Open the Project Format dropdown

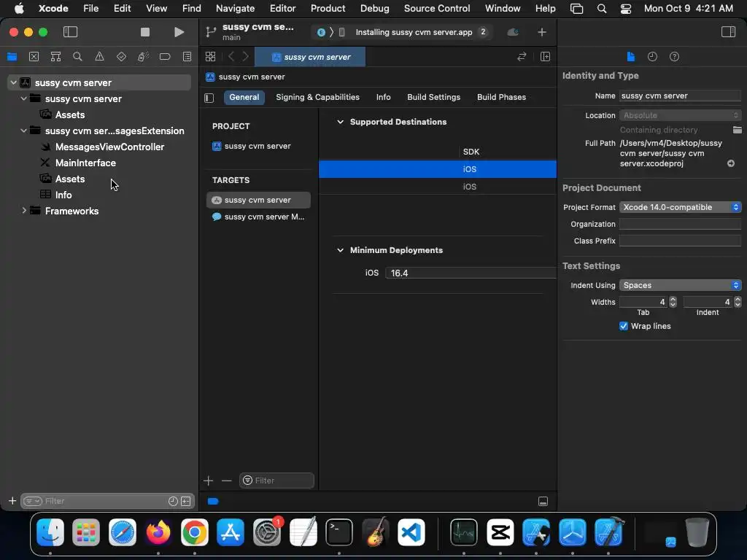coord(681,207)
